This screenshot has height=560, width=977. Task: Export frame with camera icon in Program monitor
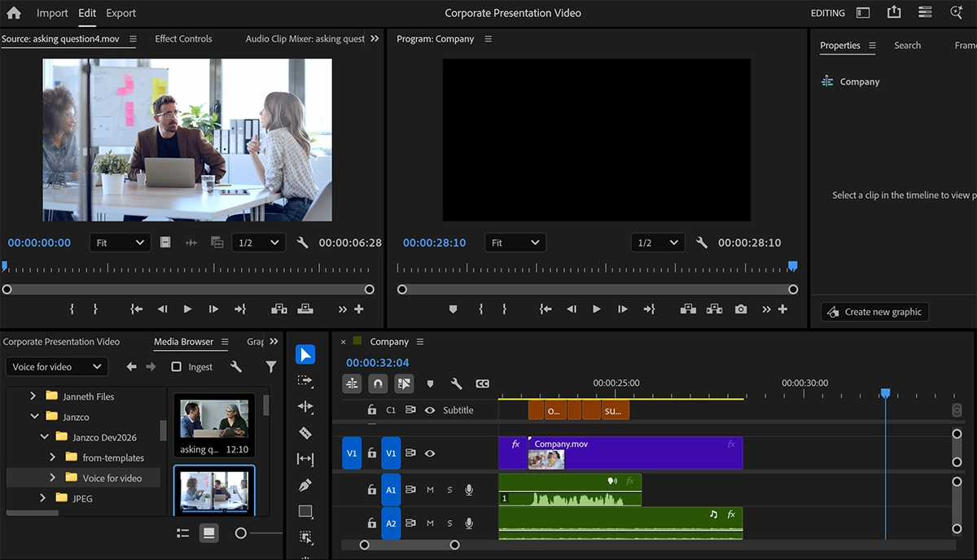740,309
